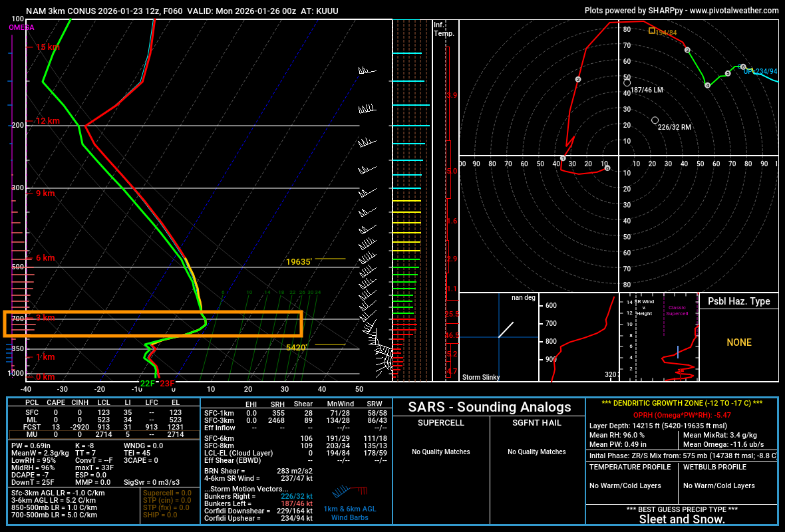This screenshot has height=532, width=785.
Task: Open the Psbl Haz. Type panel header
Action: coord(738,301)
